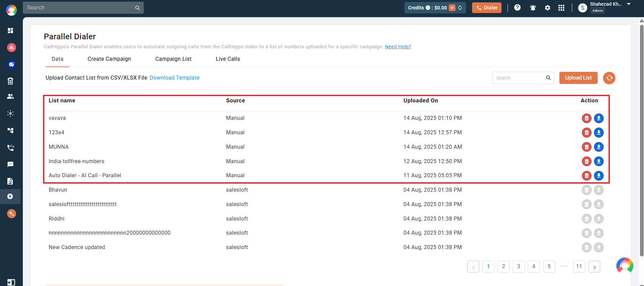Go to page 5 of the list
The image size is (644, 286).
(x=549, y=267)
